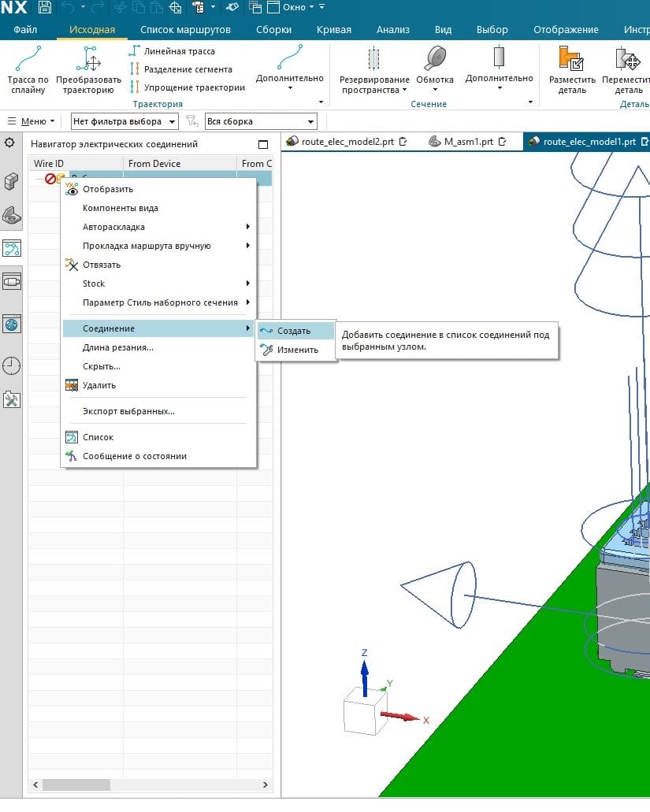The width and height of the screenshot is (650, 812).
Task: Switch to the Список маршрутов ribbon tab
Action: [x=185, y=29]
